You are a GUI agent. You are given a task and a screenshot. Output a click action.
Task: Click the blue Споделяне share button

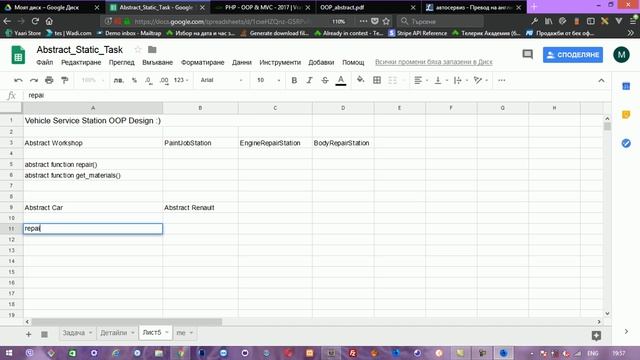(573, 55)
